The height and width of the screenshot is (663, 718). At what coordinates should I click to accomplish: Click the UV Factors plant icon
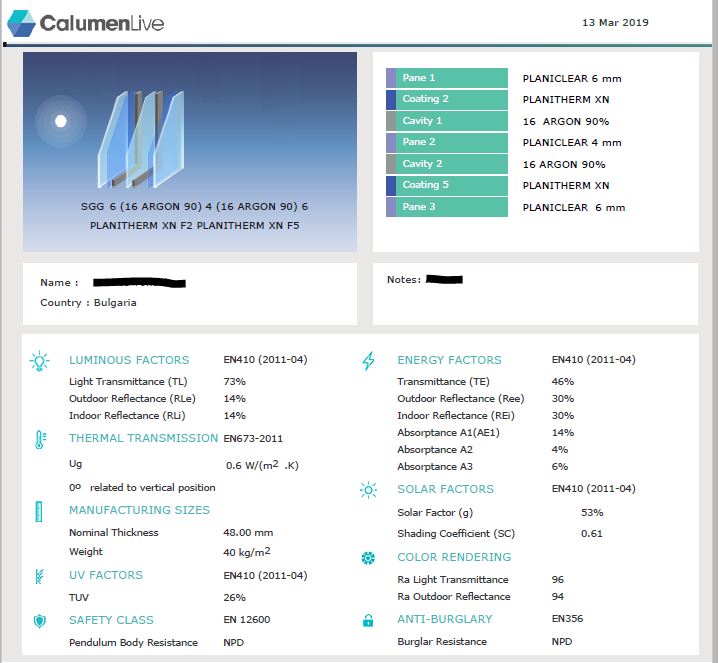click(39, 576)
